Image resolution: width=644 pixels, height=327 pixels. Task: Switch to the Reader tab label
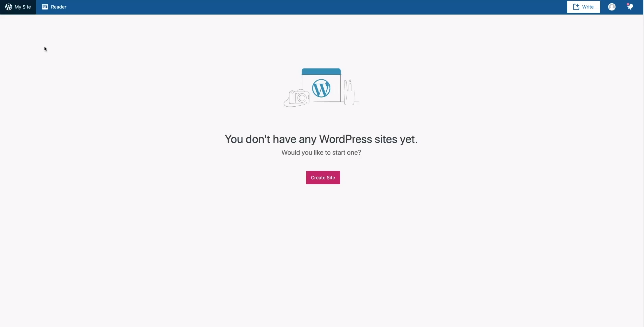point(58,7)
